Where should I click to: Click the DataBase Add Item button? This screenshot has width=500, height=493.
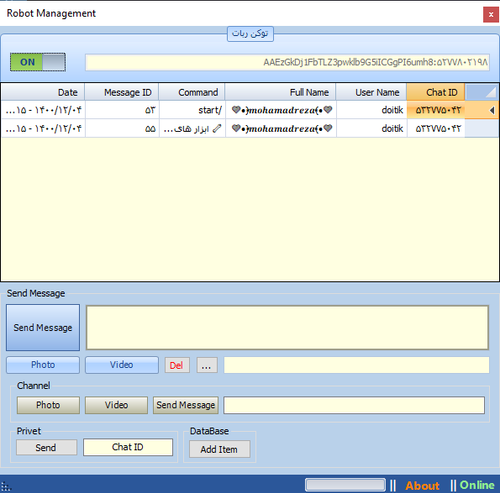click(220, 449)
